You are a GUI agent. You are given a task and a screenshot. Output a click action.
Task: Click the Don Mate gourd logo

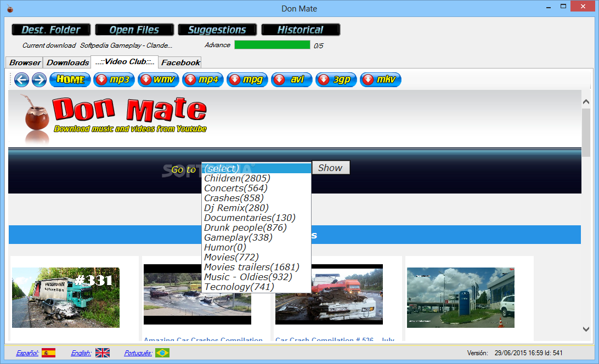36,118
